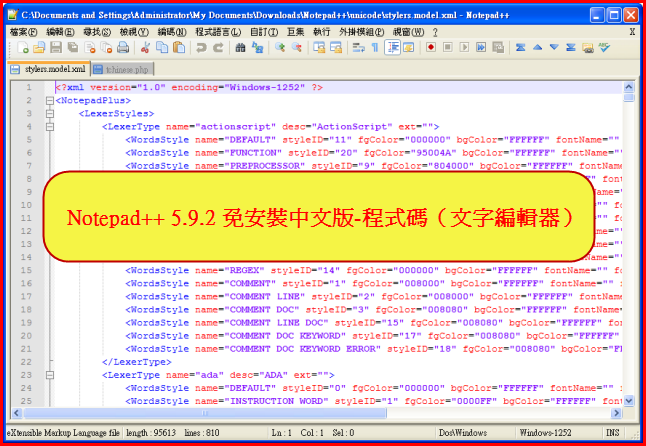Toggle word wrap toolbar button
The image size is (646, 446).
click(358, 48)
